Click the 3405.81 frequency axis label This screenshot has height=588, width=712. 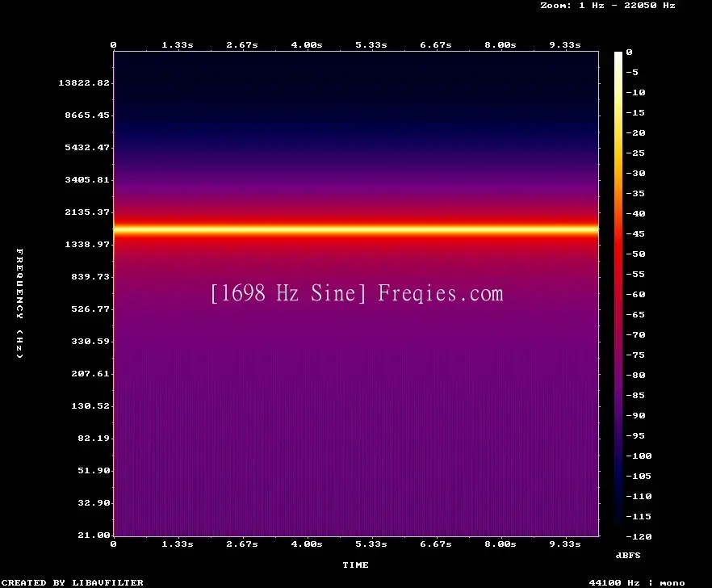87,179
